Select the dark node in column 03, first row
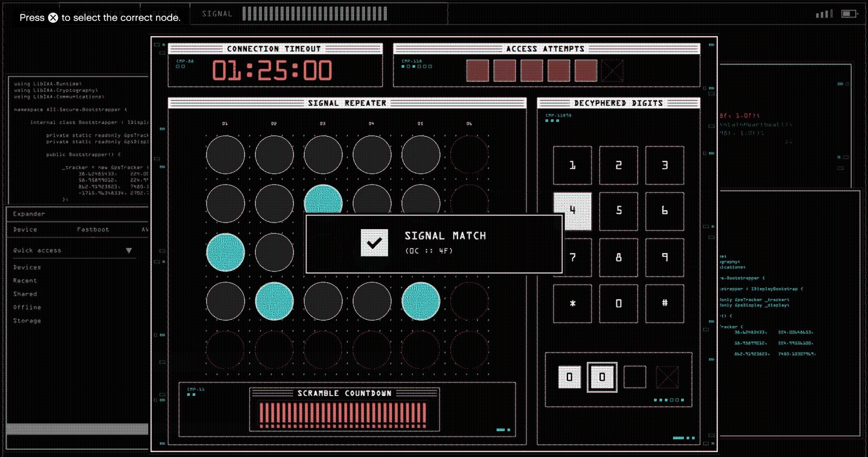Image resolution: width=868 pixels, height=457 pixels. coord(323,155)
